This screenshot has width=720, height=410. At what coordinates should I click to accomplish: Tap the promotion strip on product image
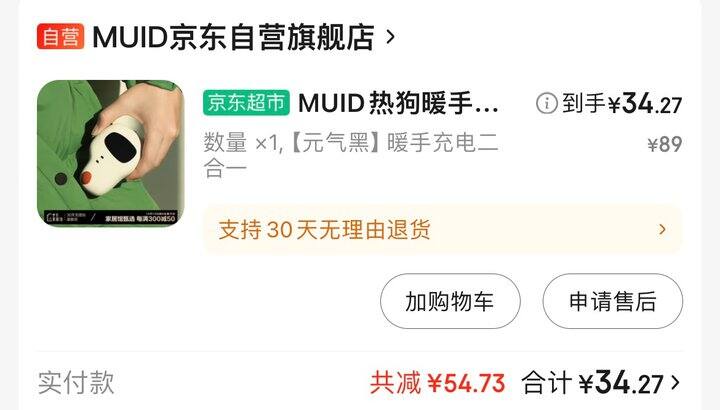pos(111,217)
